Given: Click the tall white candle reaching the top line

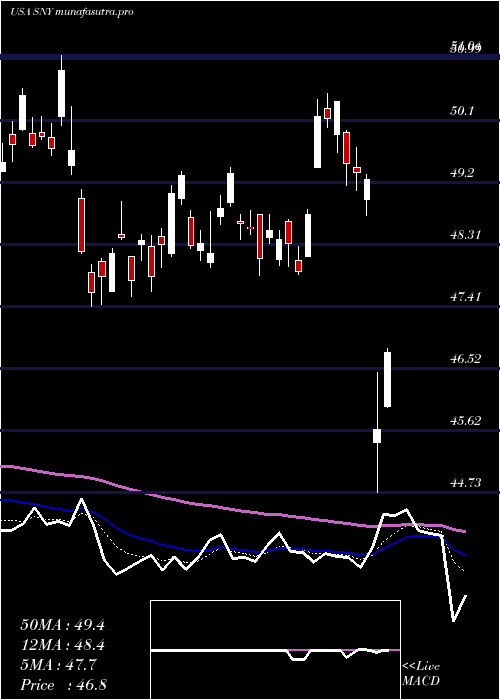Looking at the screenshot, I should [x=62, y=90].
